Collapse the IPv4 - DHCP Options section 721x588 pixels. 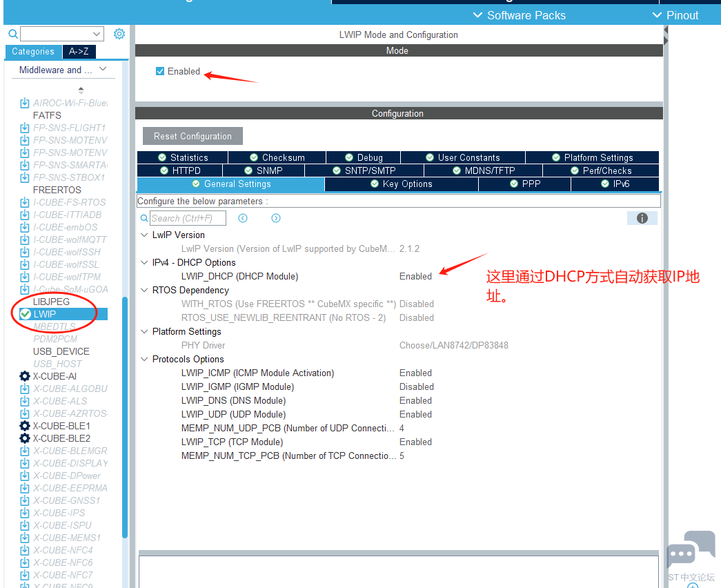pyautogui.click(x=144, y=262)
